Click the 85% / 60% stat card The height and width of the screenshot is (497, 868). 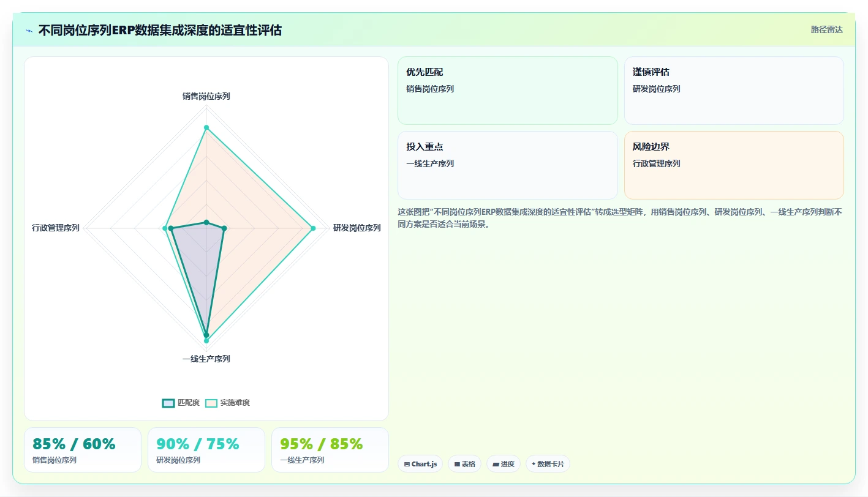(83, 450)
